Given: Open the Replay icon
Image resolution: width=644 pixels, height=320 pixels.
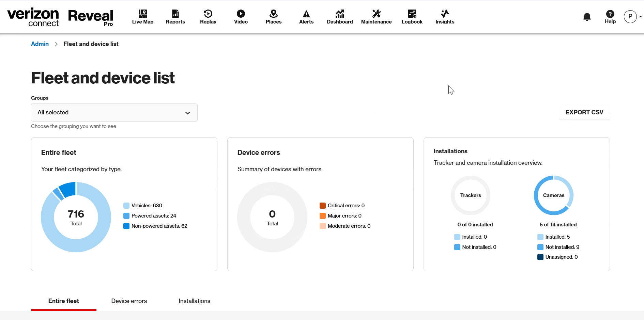Looking at the screenshot, I should pos(208,14).
